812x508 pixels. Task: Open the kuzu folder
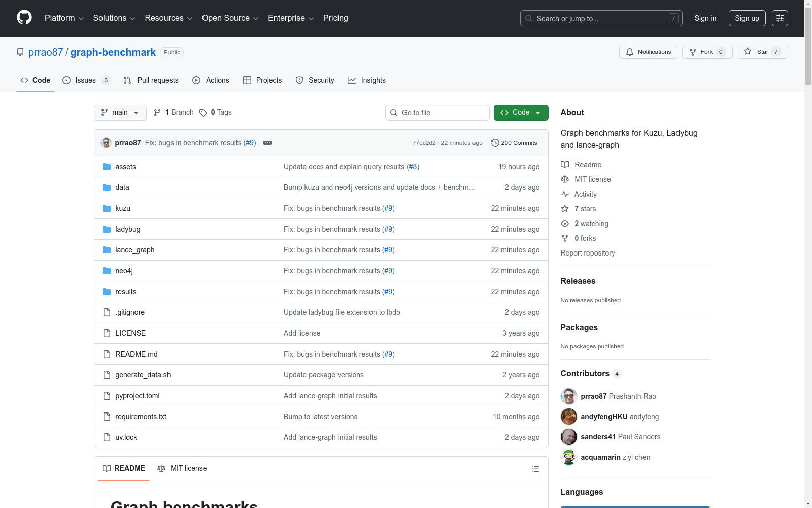123,208
